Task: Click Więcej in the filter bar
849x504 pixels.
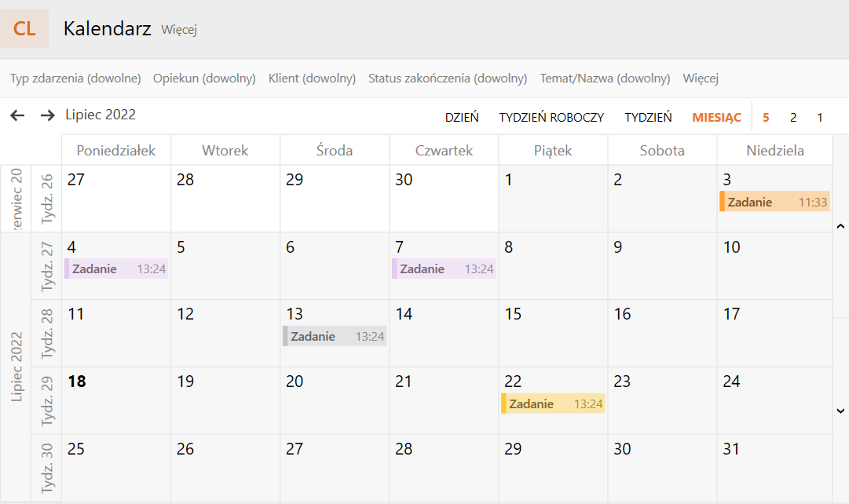Action: click(x=701, y=79)
